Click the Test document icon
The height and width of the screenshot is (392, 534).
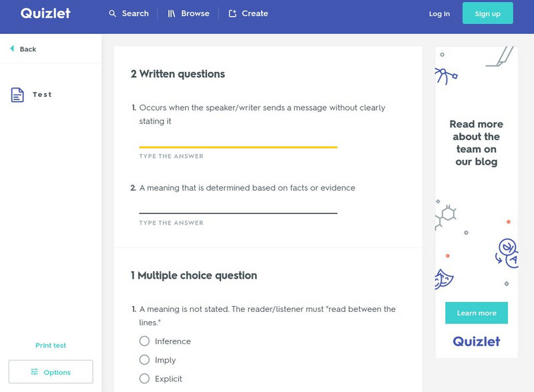pos(17,95)
